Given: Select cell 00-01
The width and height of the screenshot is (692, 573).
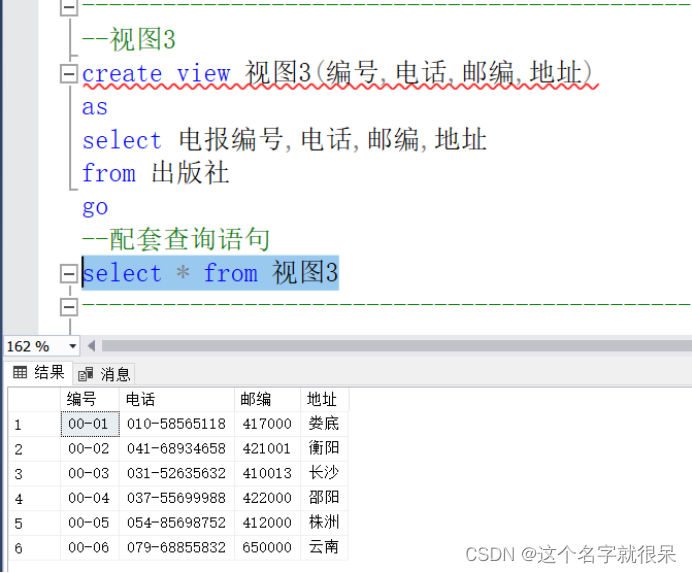Looking at the screenshot, I should pyautogui.click(x=90, y=424).
